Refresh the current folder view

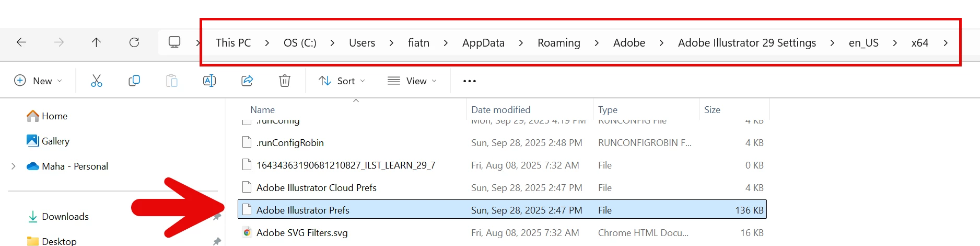pyautogui.click(x=134, y=42)
